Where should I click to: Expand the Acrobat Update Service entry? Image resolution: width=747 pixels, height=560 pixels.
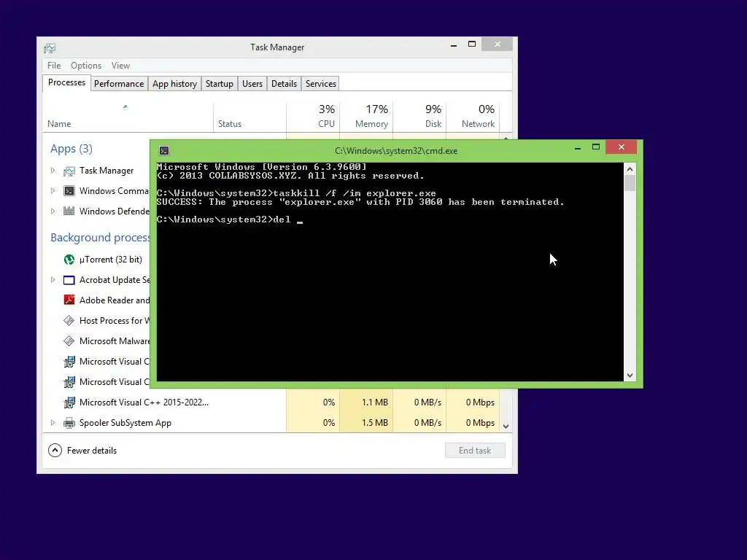click(x=53, y=279)
